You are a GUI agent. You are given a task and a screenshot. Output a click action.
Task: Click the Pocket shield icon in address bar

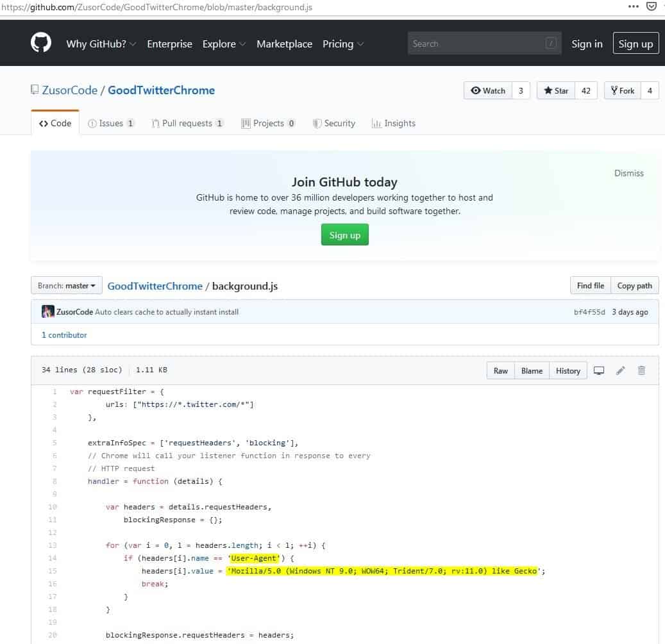[x=652, y=6]
